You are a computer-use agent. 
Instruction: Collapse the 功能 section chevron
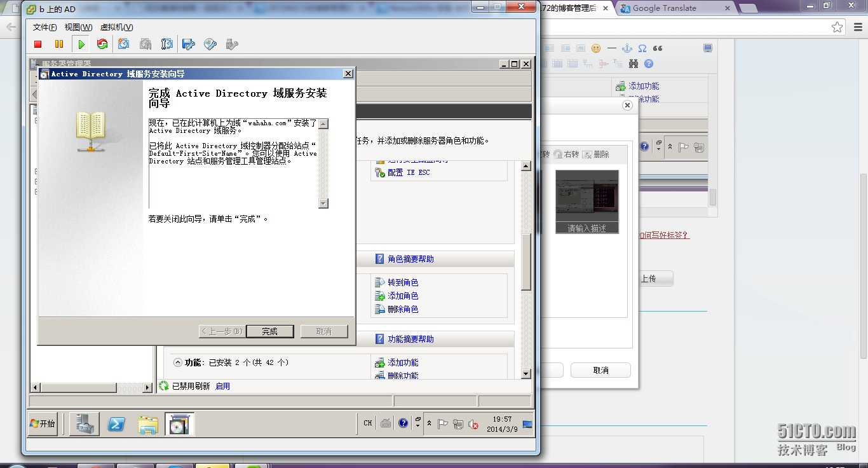click(177, 362)
